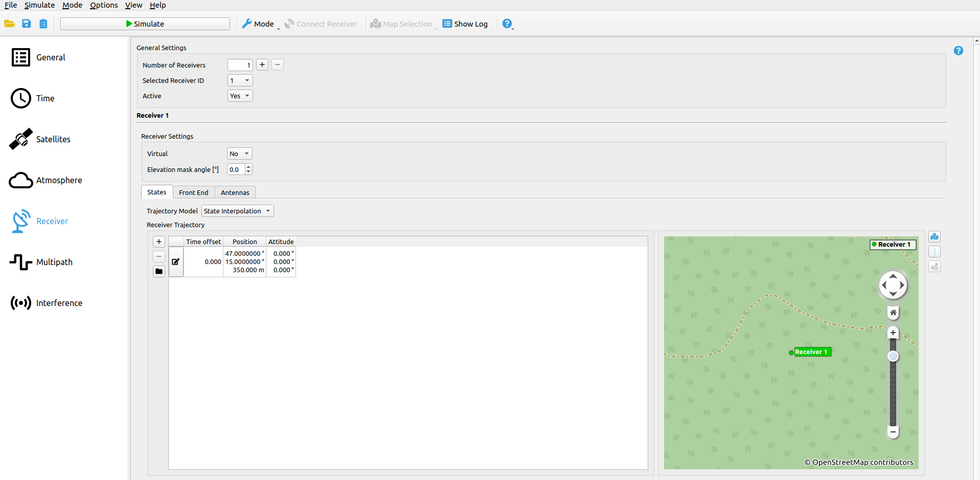980x480 pixels.
Task: Load trajectory from file folder icon
Action: (x=159, y=271)
